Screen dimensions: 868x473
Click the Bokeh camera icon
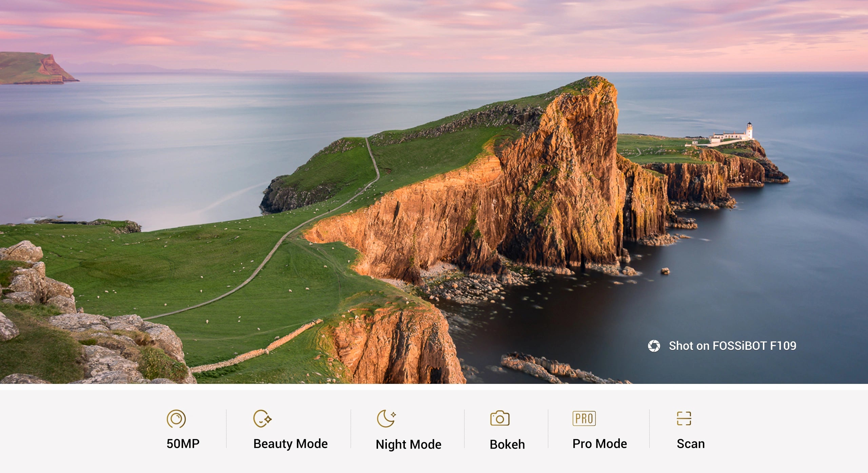point(499,418)
